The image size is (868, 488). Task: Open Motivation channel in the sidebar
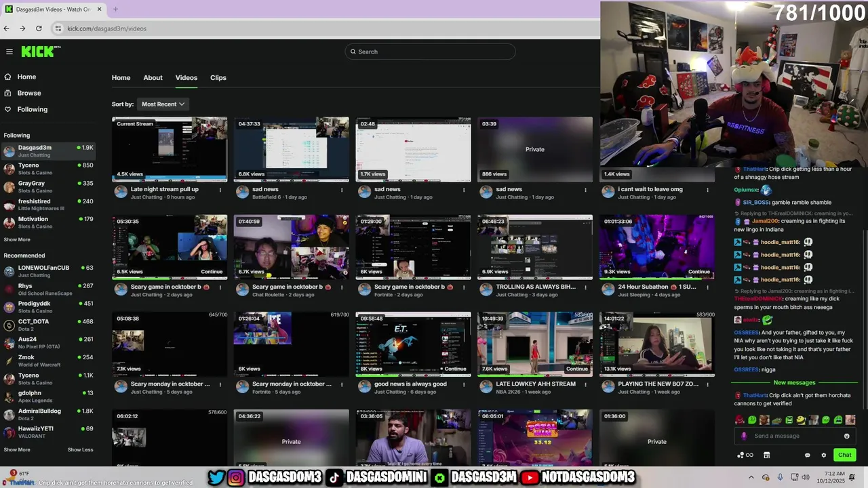click(49, 222)
